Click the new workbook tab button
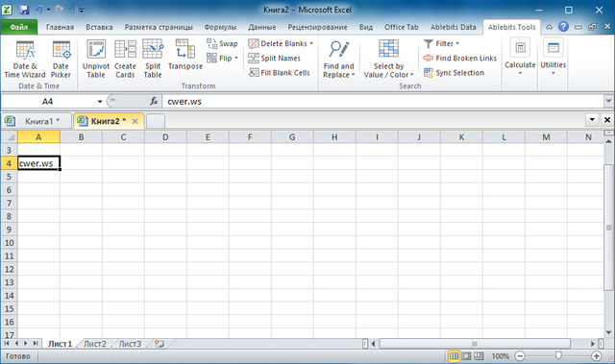Screen dimensions: 615x364 click(156, 121)
